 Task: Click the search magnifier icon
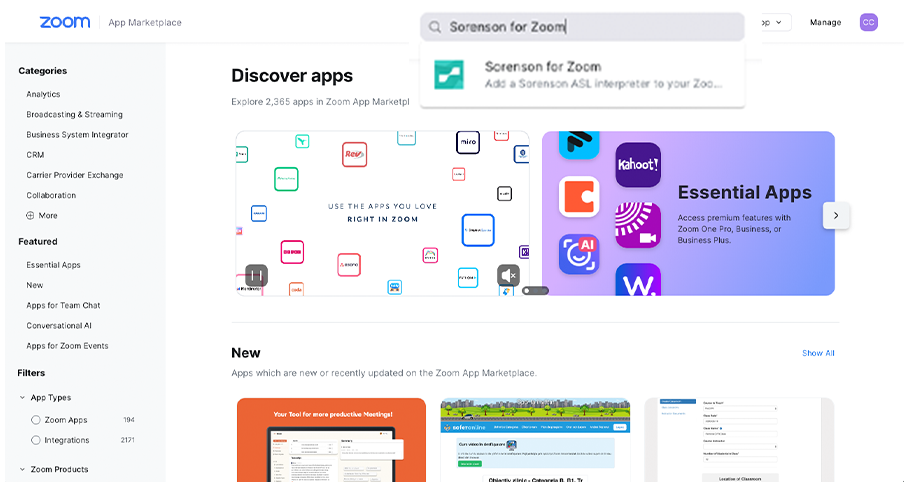(x=435, y=27)
